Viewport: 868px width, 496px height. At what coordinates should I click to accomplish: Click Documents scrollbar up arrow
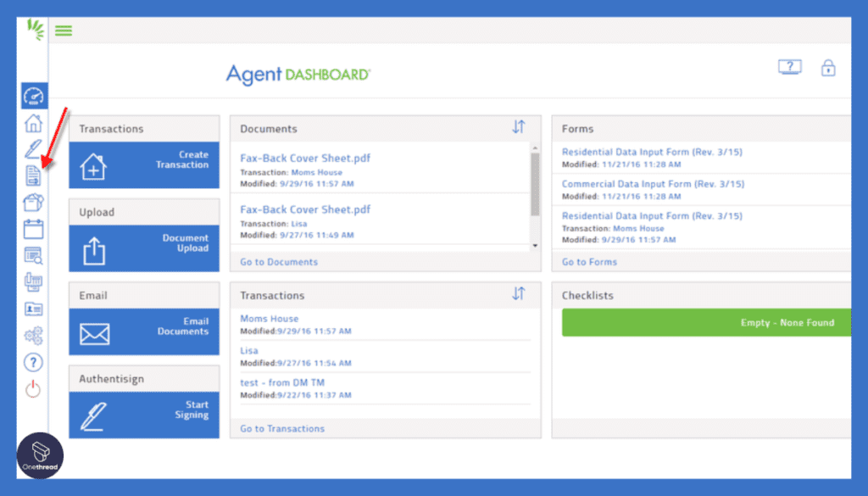pyautogui.click(x=535, y=148)
